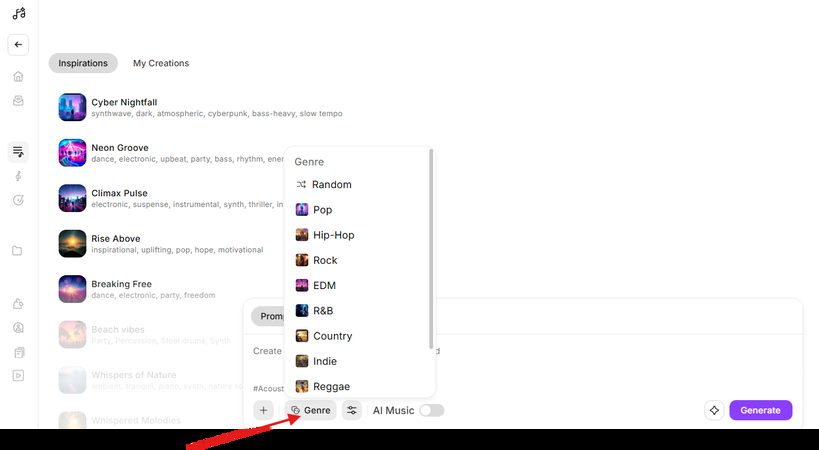Click the back arrow in sidebar
The image size is (819, 450).
click(x=18, y=45)
